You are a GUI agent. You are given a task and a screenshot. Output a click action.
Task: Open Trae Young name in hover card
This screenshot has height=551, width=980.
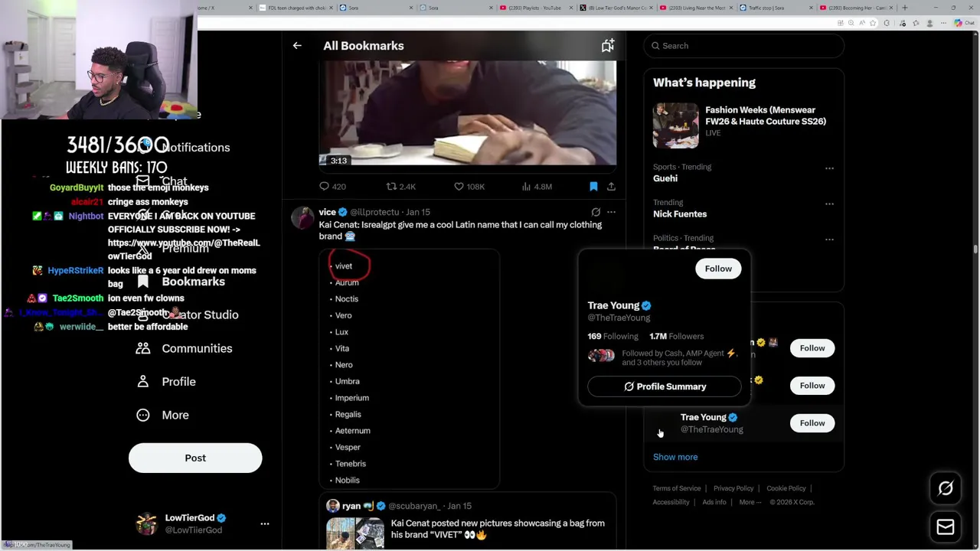tap(613, 305)
